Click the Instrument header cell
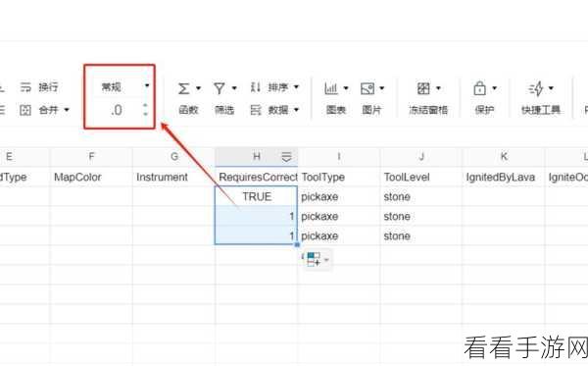588x366 pixels. click(x=174, y=177)
